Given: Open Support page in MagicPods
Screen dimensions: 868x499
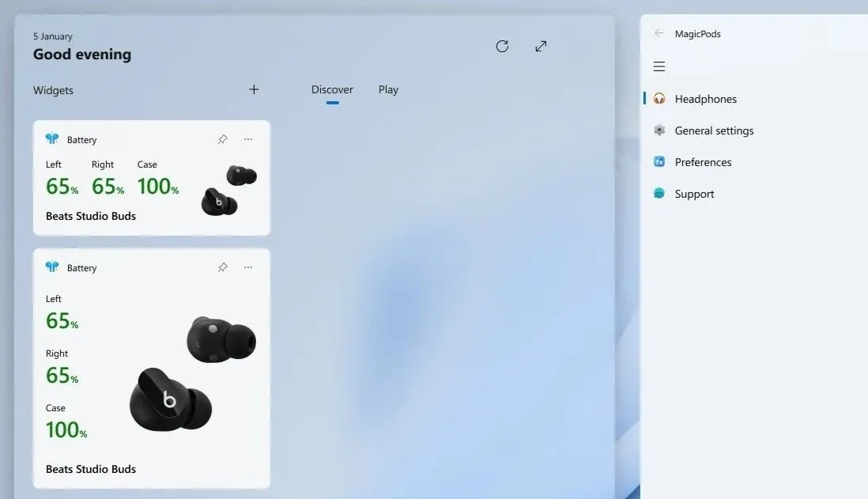Looking at the screenshot, I should 694,194.
